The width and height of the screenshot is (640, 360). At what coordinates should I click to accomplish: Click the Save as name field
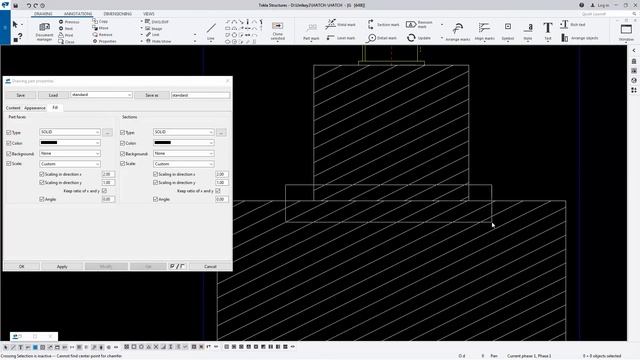coord(200,95)
